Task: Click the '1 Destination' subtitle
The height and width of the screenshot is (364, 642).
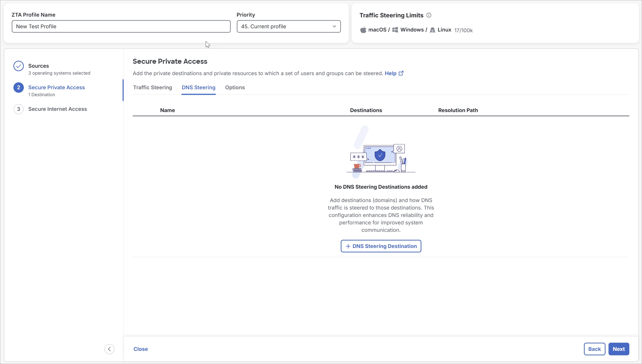Action: tap(41, 95)
